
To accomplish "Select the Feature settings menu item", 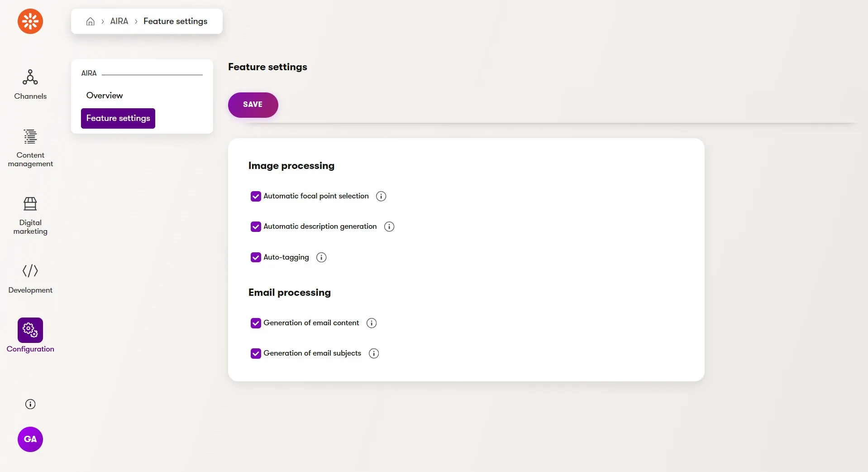I will (x=118, y=118).
